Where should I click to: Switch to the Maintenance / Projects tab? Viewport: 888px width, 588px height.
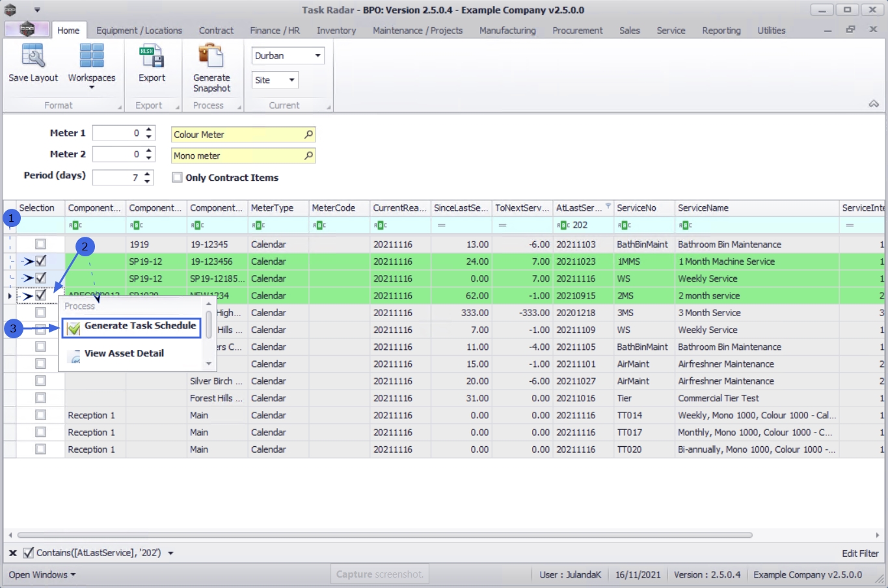point(417,31)
